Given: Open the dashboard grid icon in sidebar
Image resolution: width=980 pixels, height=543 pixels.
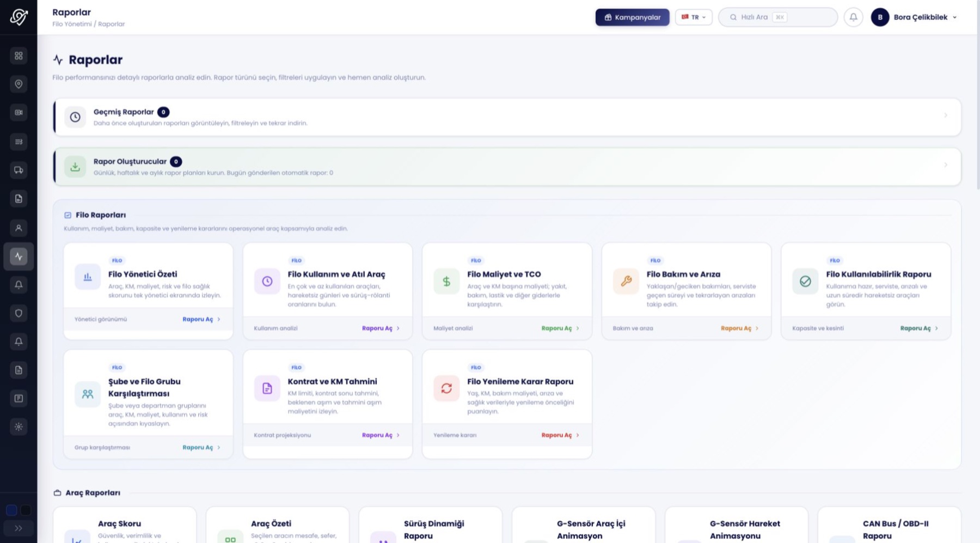Looking at the screenshot, I should click(x=19, y=56).
